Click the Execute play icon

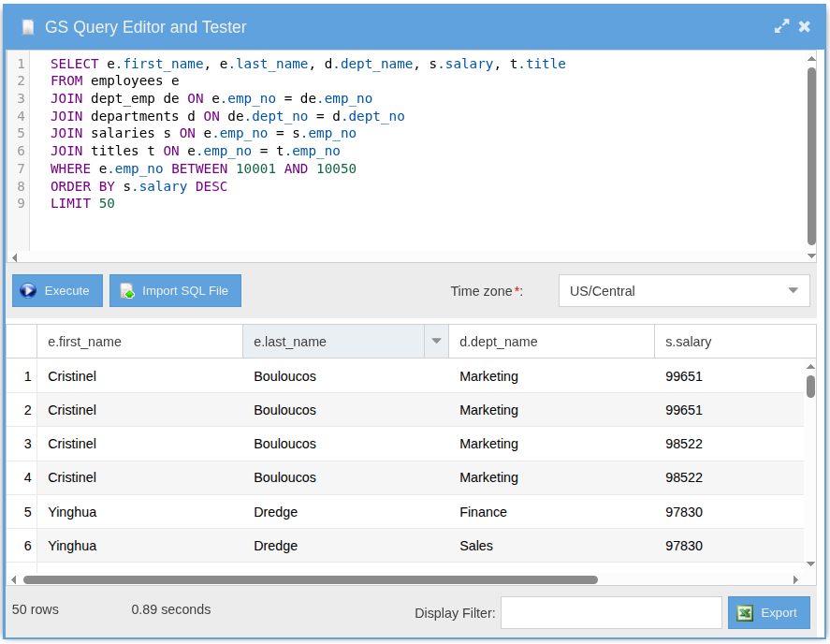[x=28, y=291]
